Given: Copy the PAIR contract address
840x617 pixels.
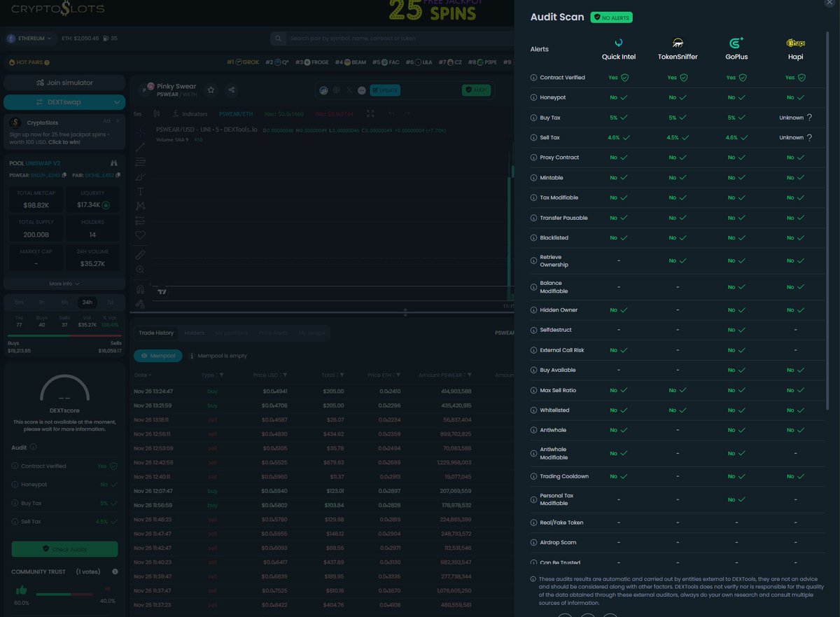Looking at the screenshot, I should [x=117, y=175].
